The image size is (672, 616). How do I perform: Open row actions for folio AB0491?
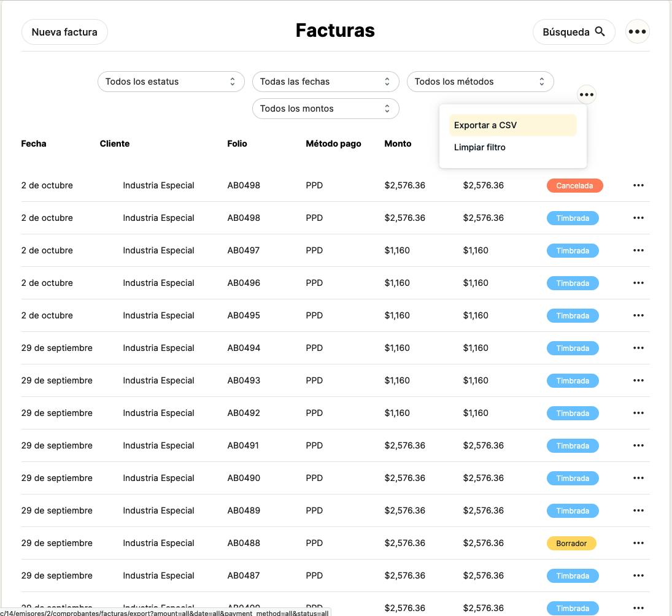638,445
